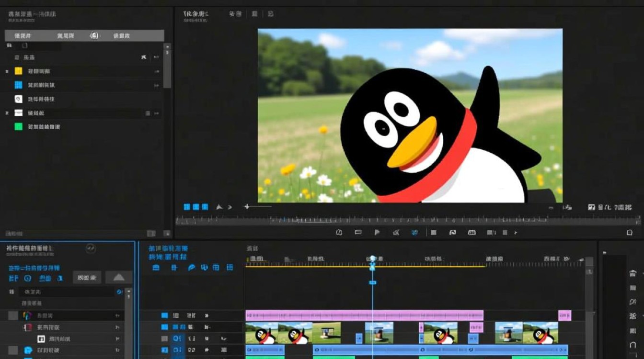Click the icon at the far right of the transport bar
Viewport: 644px width, 359px height.
630,233
